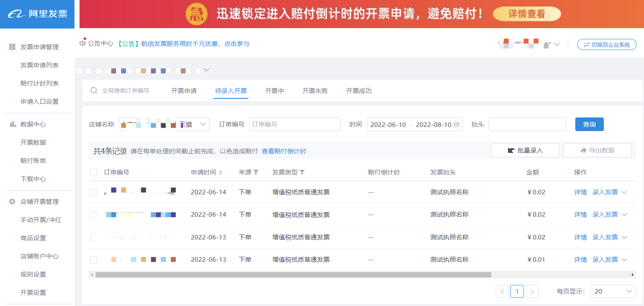Focus the 订单编号 input field
The image size is (644, 306).
click(x=294, y=124)
